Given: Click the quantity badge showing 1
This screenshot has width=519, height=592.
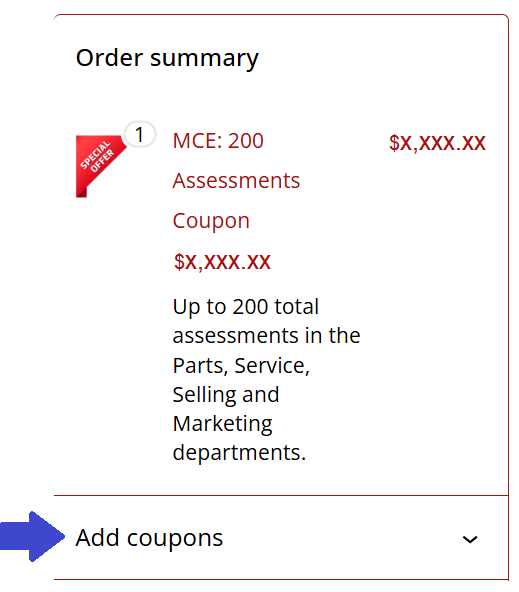Looking at the screenshot, I should (x=140, y=134).
